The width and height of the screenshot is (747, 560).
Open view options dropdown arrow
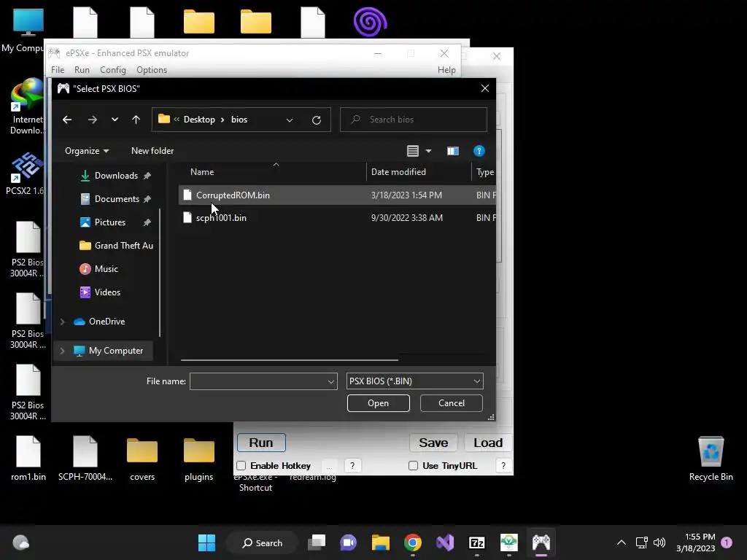click(x=428, y=151)
